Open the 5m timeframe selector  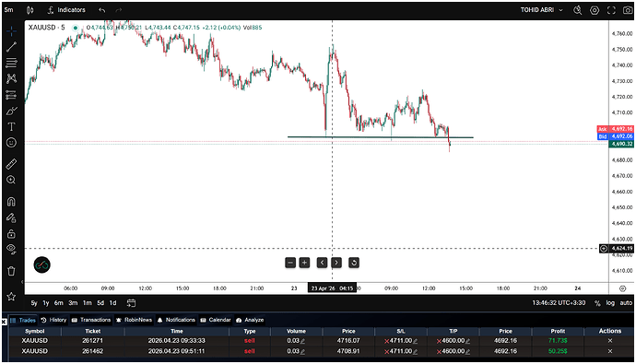click(8, 10)
